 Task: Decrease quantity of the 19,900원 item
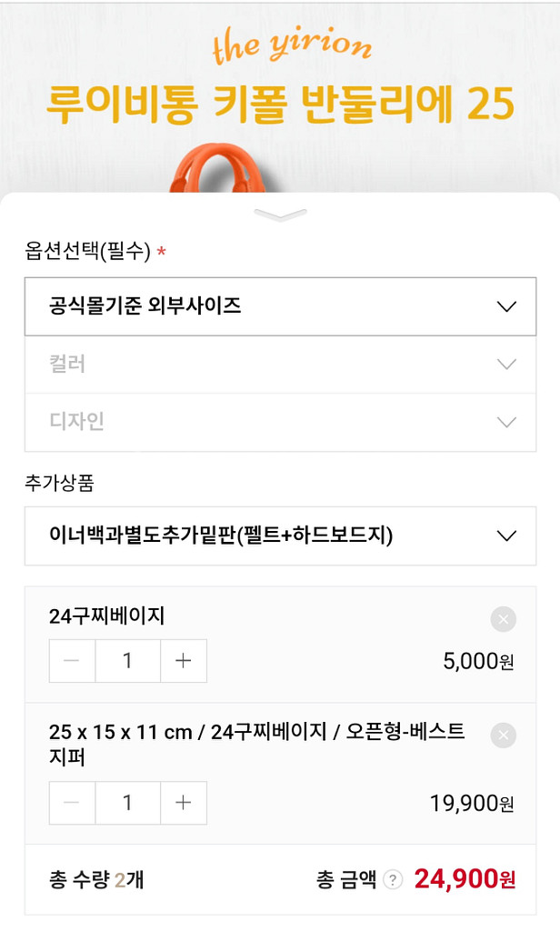coord(73,803)
